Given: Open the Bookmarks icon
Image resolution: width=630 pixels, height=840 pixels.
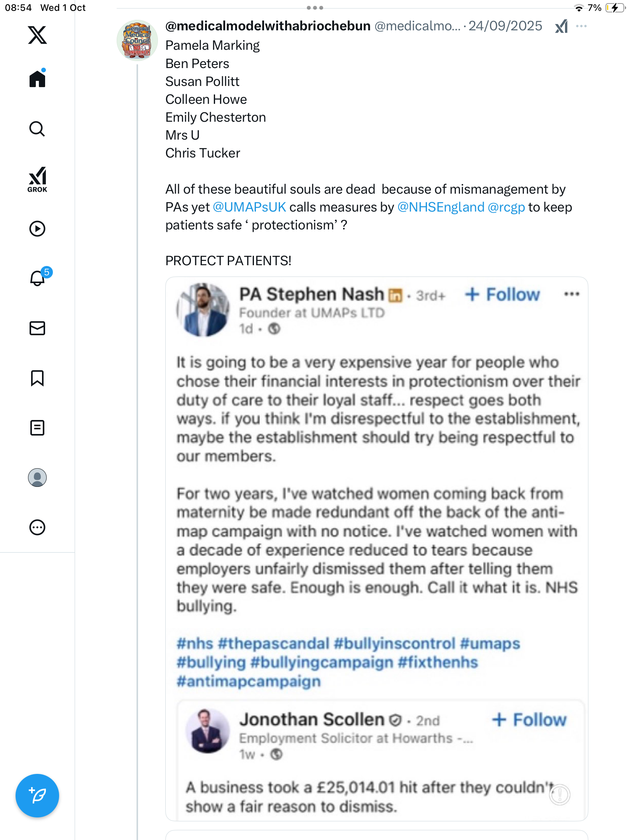Looking at the screenshot, I should click(x=37, y=378).
